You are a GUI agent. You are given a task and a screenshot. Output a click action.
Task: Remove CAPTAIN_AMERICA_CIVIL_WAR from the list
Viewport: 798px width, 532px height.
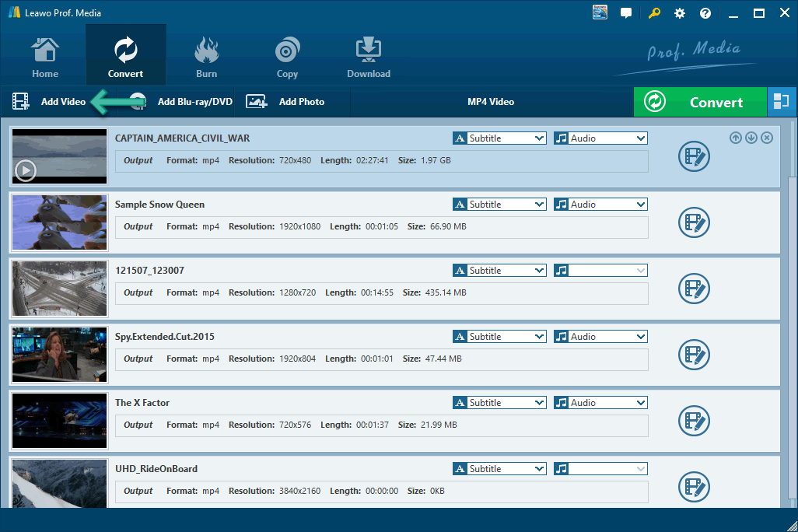(x=767, y=138)
